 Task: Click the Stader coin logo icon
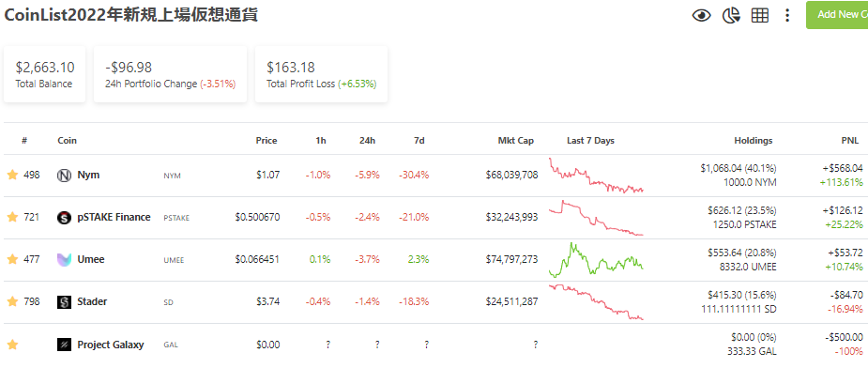click(x=64, y=302)
